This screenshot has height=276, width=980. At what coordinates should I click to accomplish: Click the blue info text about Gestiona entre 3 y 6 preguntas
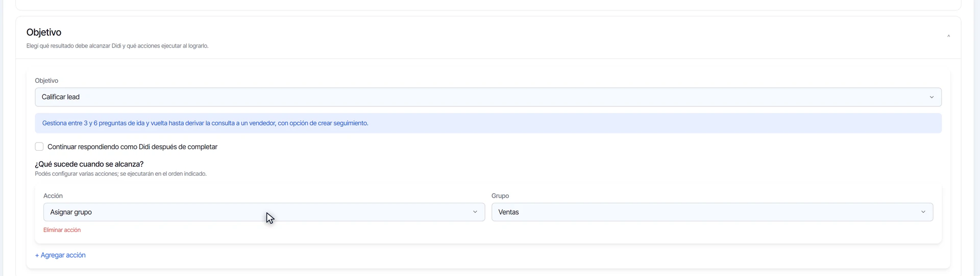(205, 123)
